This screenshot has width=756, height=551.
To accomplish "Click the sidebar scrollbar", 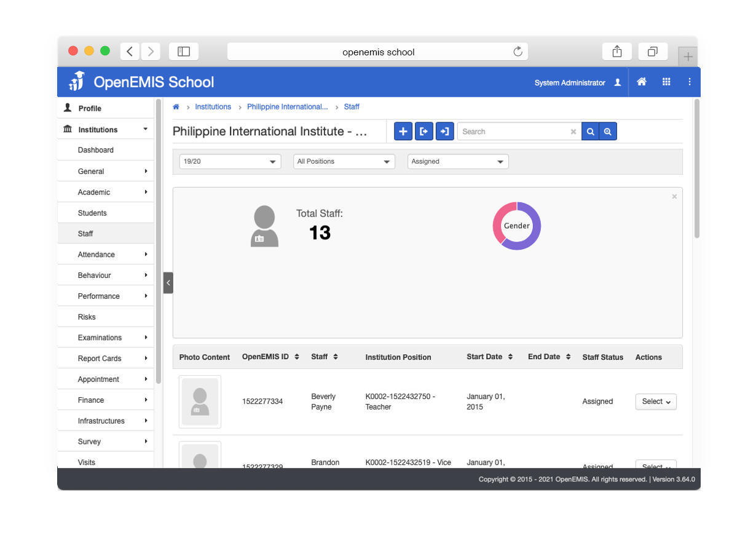I will [x=159, y=240].
